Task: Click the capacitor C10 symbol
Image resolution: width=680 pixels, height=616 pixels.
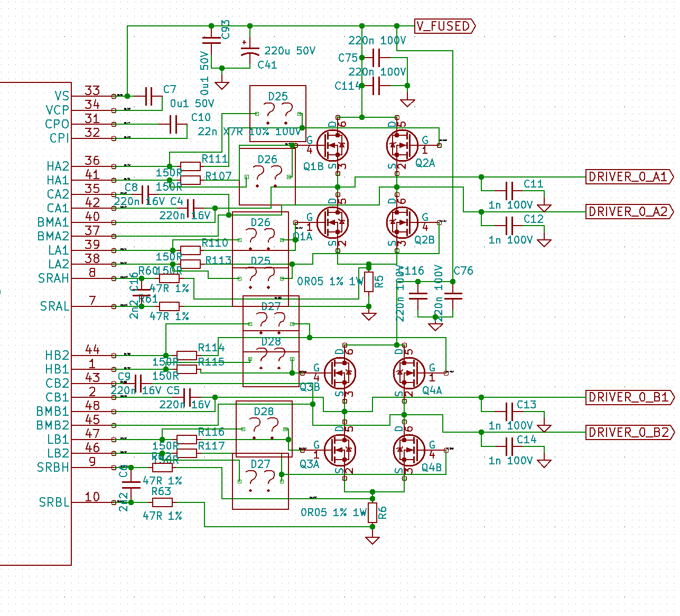Action: click(174, 124)
